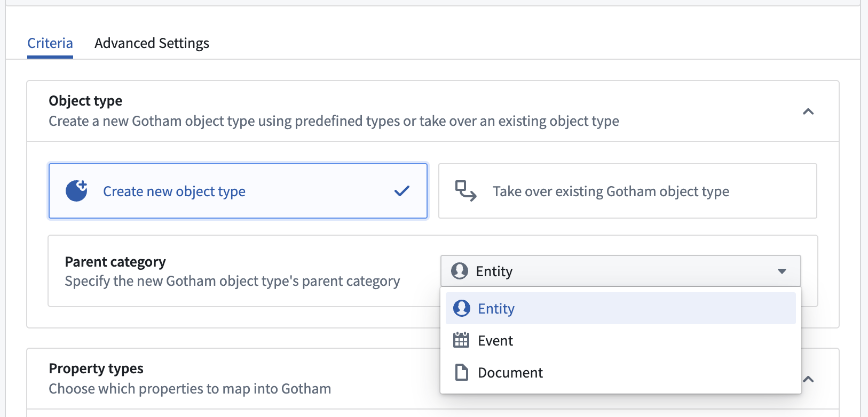The width and height of the screenshot is (868, 417).
Task: Choose Document from the parent category list
Action: 621,372
